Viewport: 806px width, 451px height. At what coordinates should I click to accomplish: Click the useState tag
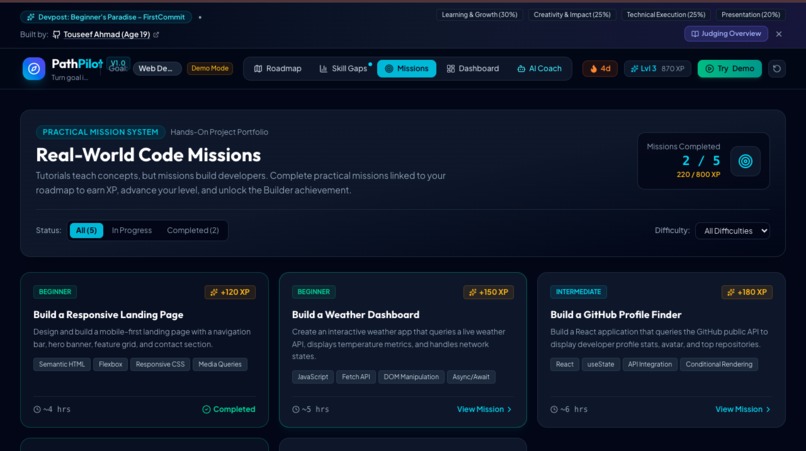(600, 364)
